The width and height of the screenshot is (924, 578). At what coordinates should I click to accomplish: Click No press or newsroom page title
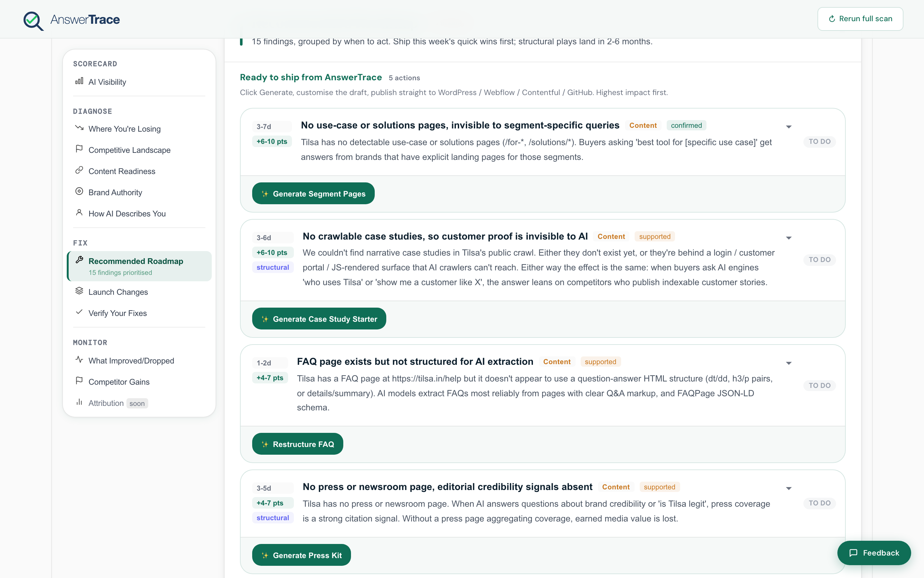pyautogui.click(x=448, y=486)
